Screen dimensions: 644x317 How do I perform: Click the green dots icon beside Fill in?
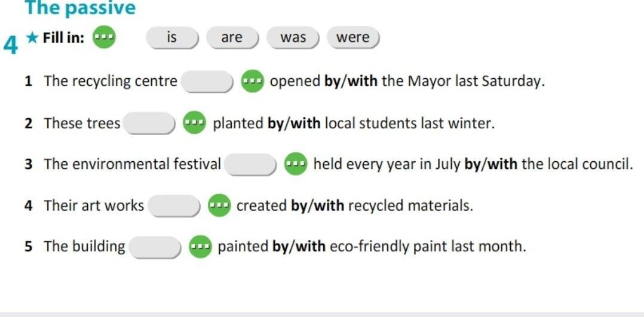click(x=104, y=38)
